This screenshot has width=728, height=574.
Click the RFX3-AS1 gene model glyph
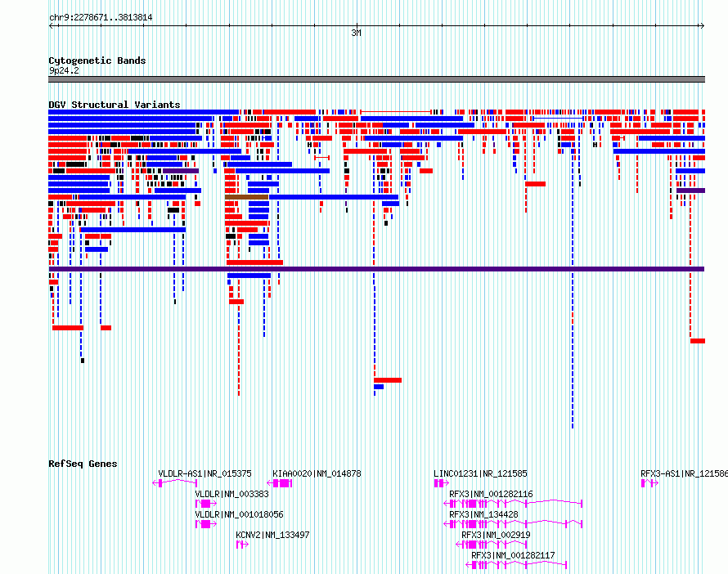tap(650, 483)
